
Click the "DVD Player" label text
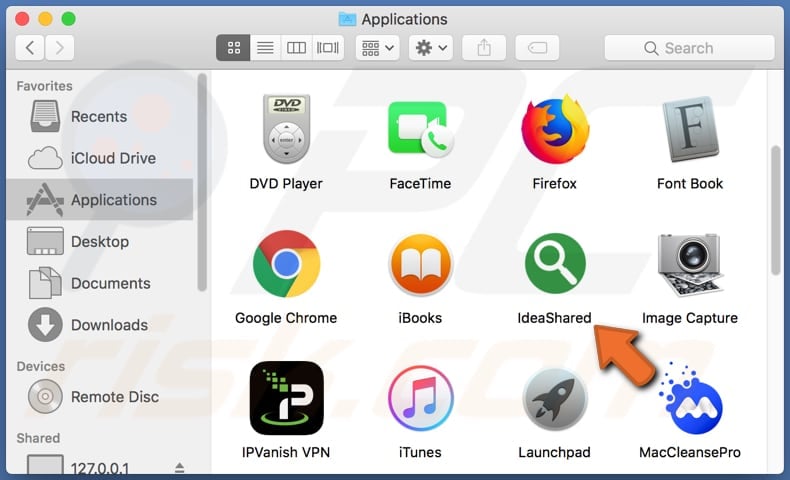(x=286, y=183)
